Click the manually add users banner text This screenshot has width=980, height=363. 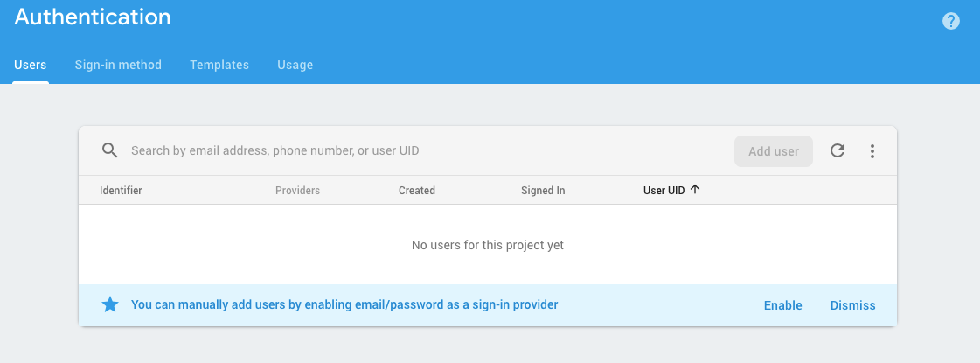[344, 304]
